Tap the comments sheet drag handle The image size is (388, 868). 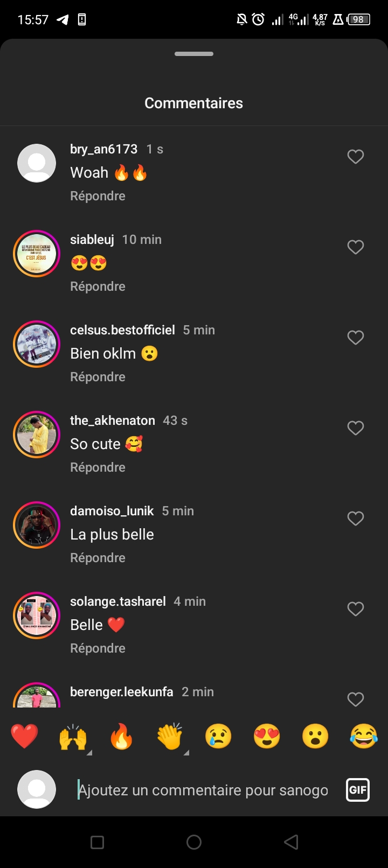pos(194,54)
